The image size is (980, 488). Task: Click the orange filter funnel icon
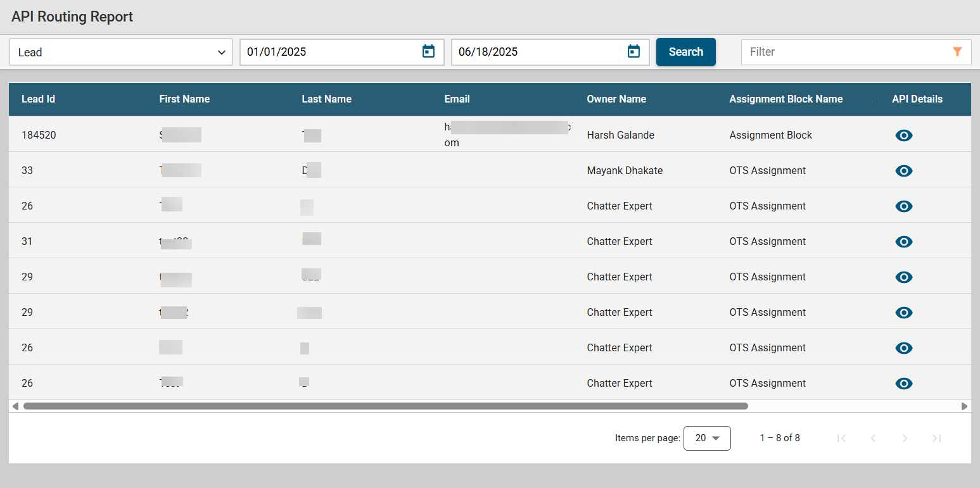pyautogui.click(x=957, y=51)
